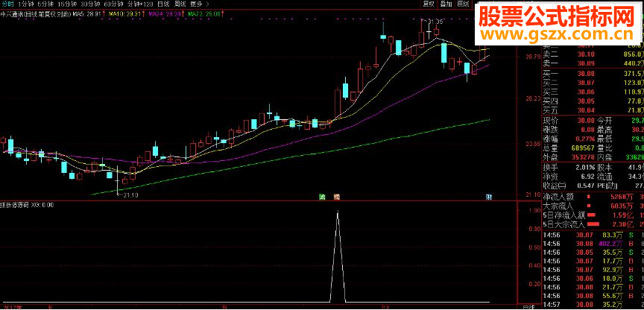The width and height of the screenshot is (644, 310).
Task: Click the 买二 30.07 order row
Action: [x=593, y=83]
